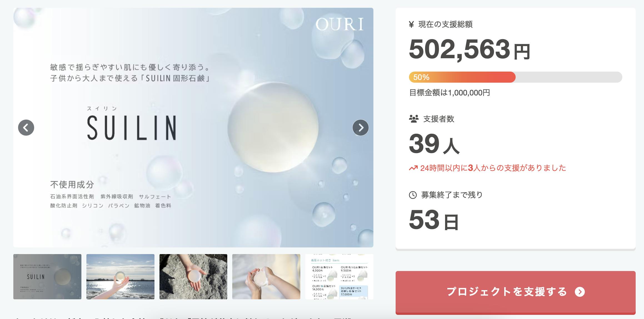Click the 50% funding progress bar
This screenshot has width=644, height=319.
tap(515, 77)
